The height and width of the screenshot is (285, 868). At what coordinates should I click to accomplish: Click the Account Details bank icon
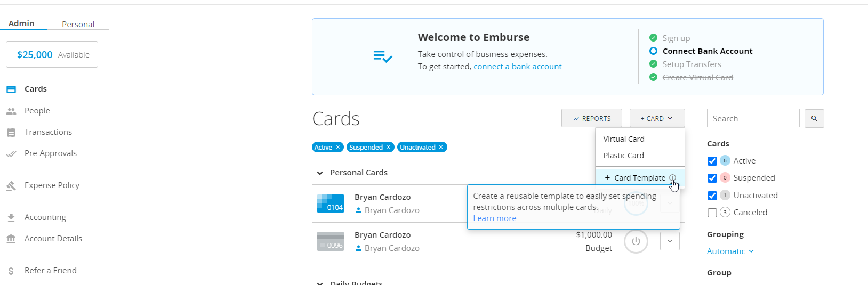coord(11,239)
